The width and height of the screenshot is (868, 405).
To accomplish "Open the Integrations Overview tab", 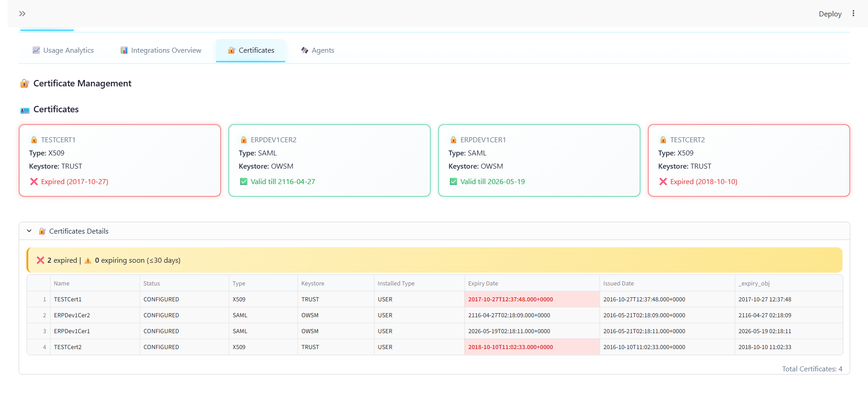I will 161,50.
